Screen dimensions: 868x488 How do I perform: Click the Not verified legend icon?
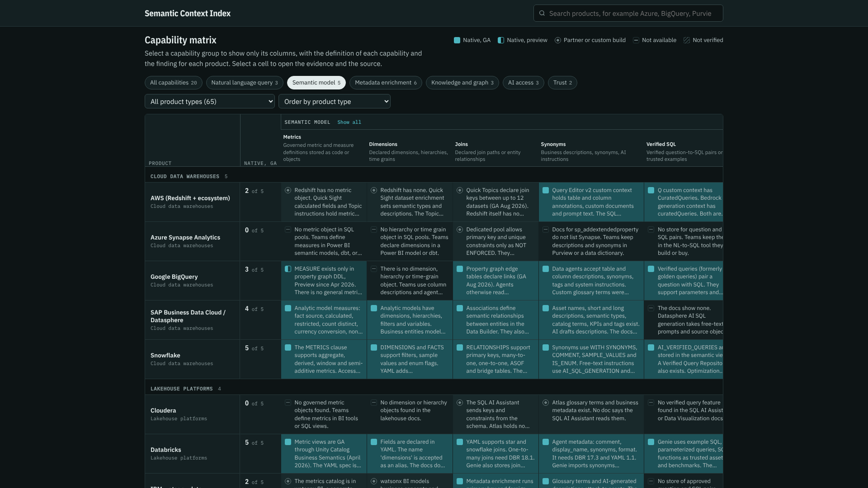687,40
